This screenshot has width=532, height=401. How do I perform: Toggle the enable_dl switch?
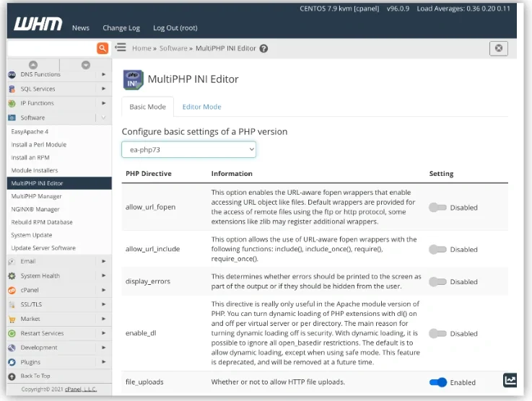point(437,333)
